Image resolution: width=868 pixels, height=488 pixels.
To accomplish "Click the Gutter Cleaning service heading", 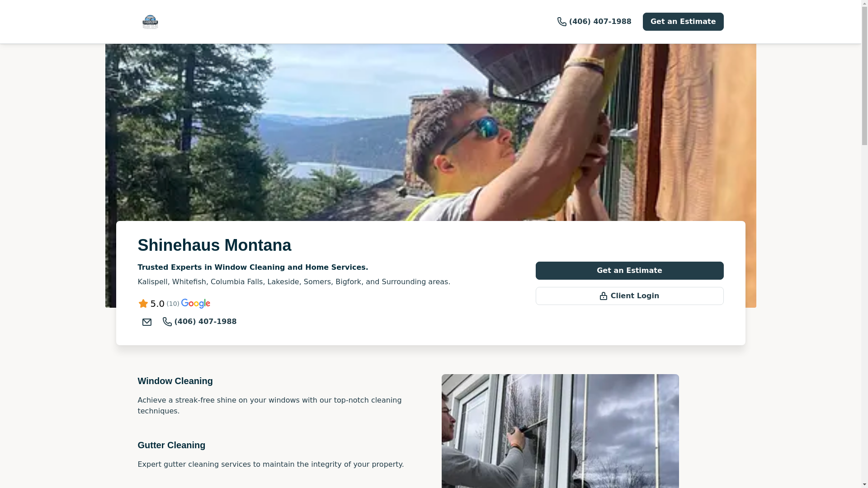I will click(171, 445).
